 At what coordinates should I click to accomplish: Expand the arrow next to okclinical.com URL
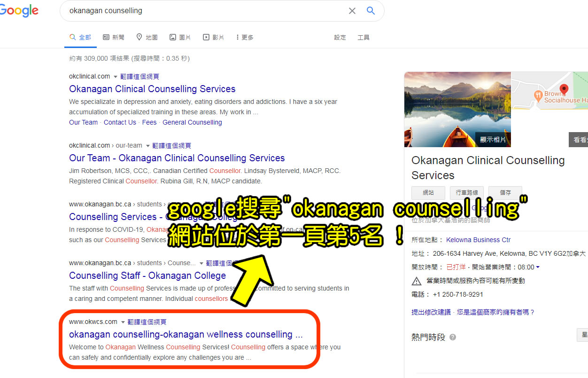(116, 77)
